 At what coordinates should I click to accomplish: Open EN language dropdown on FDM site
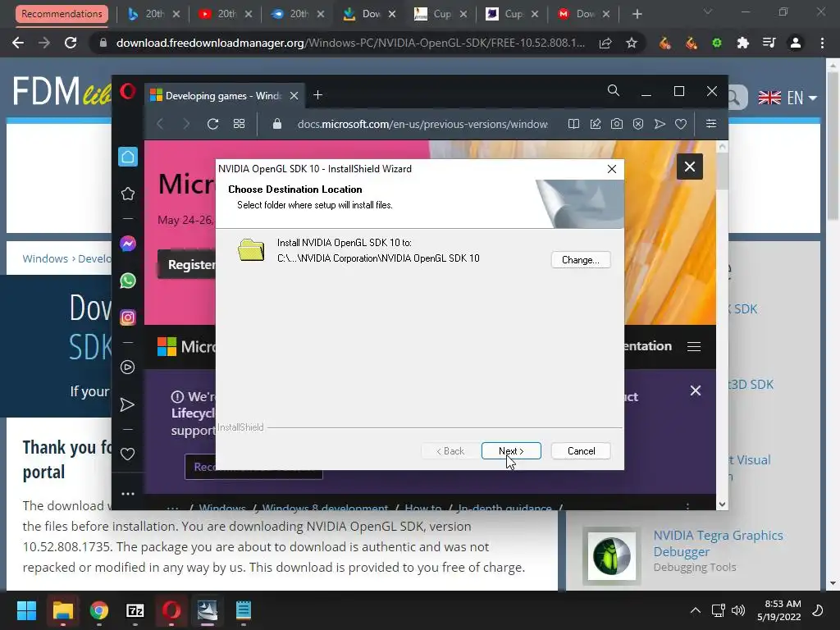point(787,98)
